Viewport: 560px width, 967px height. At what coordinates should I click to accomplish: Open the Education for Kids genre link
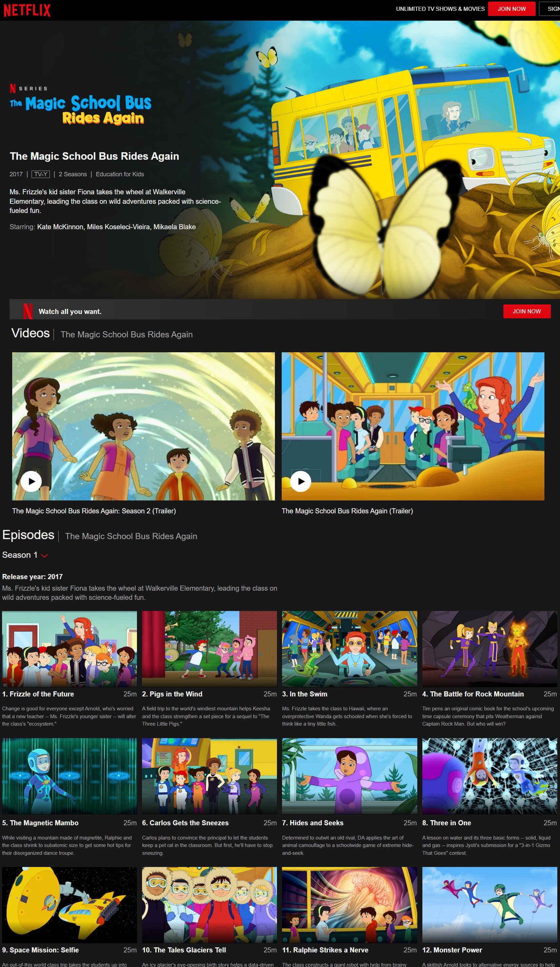point(120,174)
